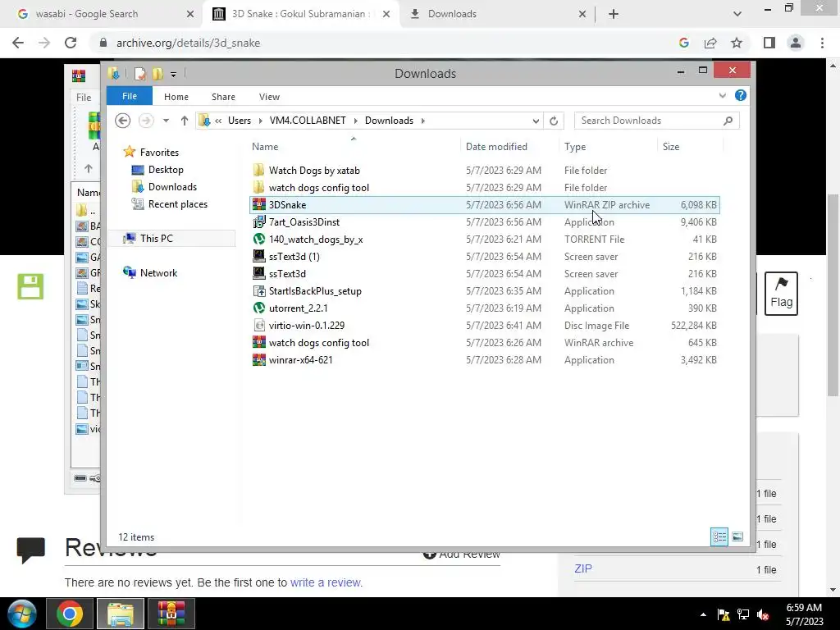Click the browser page vertical scrollbar
Viewport: 840px width, 630px height.
tap(833, 294)
